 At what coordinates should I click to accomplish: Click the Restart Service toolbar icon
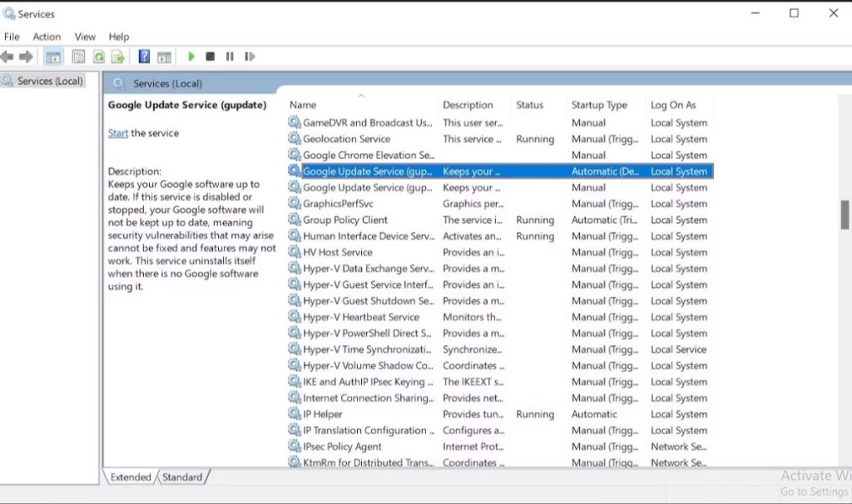click(x=250, y=56)
